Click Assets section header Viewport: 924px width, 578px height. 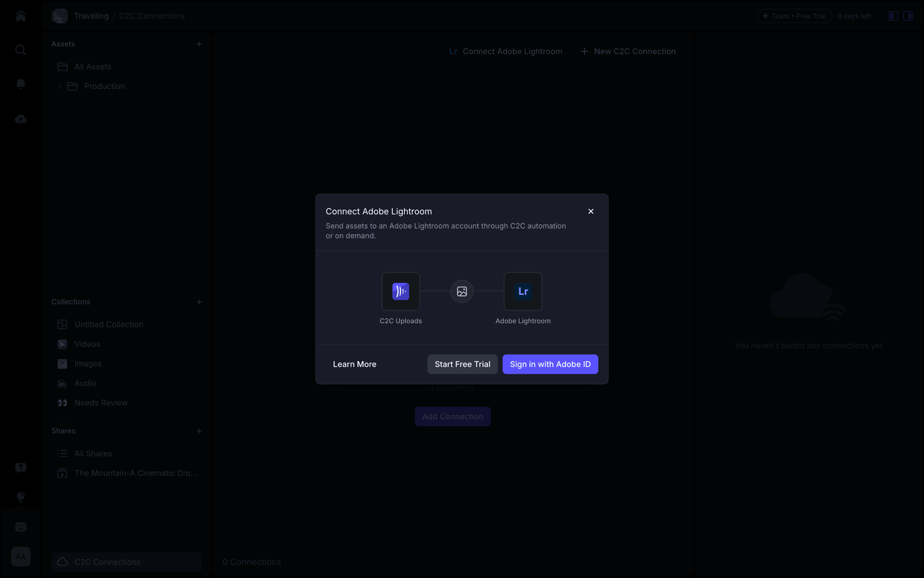63,44
